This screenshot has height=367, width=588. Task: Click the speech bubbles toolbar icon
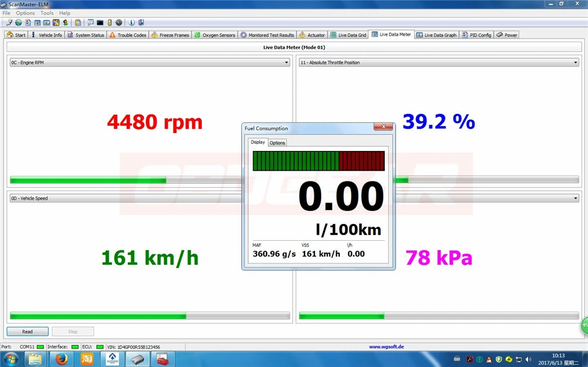click(90, 23)
